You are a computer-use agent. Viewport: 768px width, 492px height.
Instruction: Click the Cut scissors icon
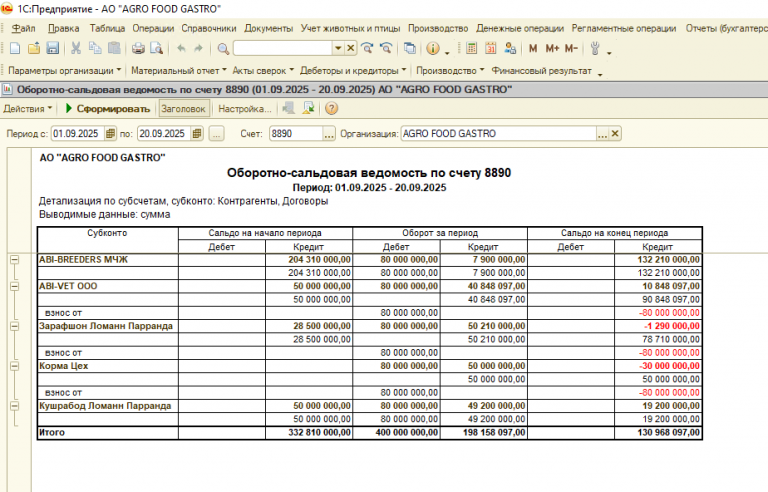coord(76,48)
